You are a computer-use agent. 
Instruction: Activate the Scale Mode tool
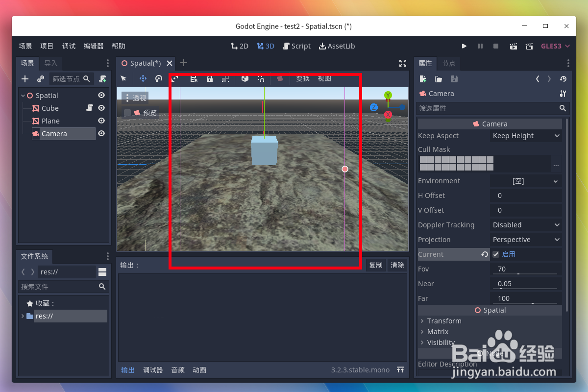click(x=174, y=78)
